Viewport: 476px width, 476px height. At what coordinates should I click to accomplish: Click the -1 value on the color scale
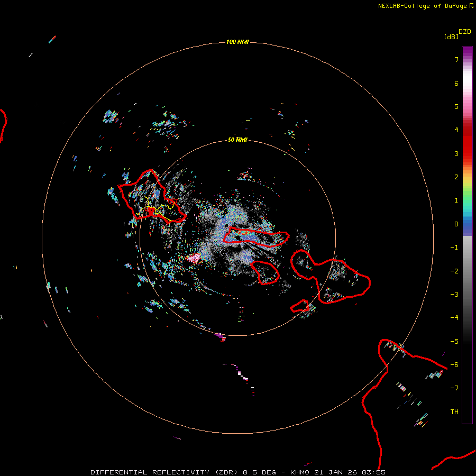click(454, 248)
